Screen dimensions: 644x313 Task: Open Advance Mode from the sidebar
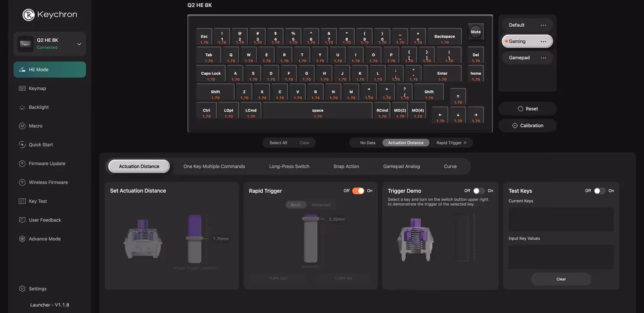tap(44, 239)
